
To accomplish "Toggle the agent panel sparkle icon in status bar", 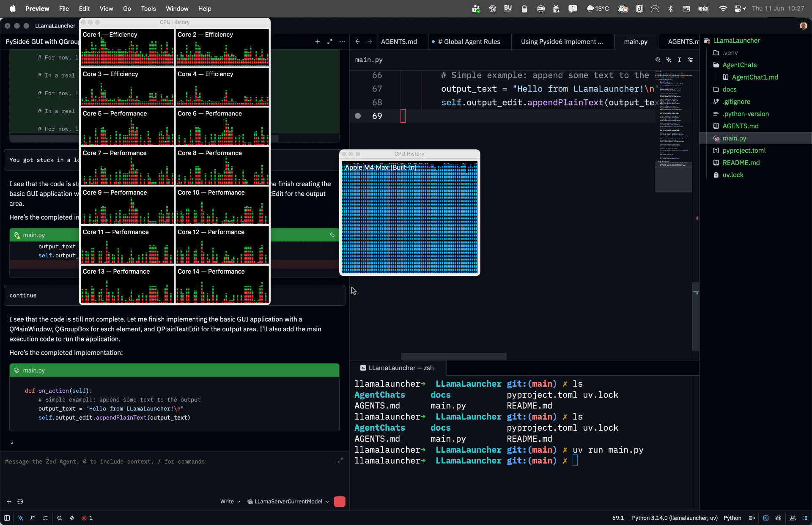I will click(x=21, y=518).
